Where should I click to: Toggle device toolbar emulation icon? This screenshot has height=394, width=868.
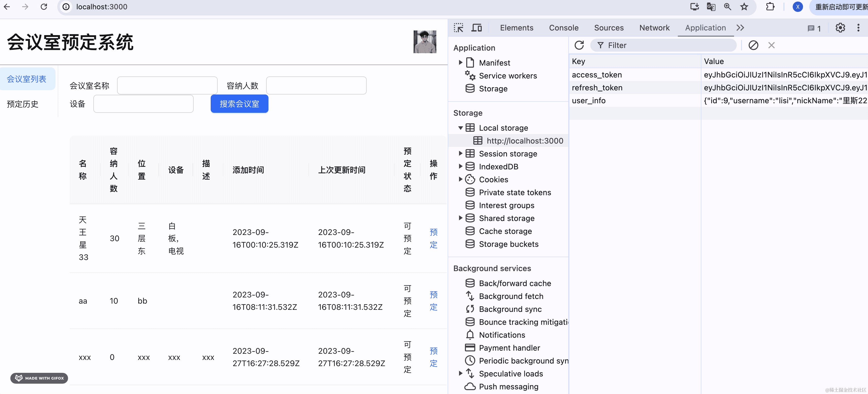pos(477,28)
